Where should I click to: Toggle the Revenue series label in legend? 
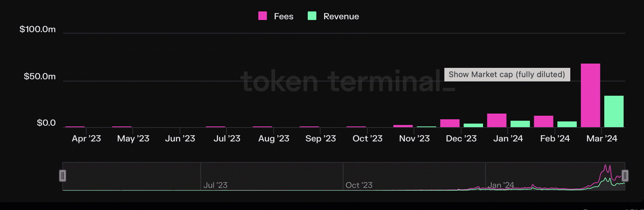click(x=341, y=16)
